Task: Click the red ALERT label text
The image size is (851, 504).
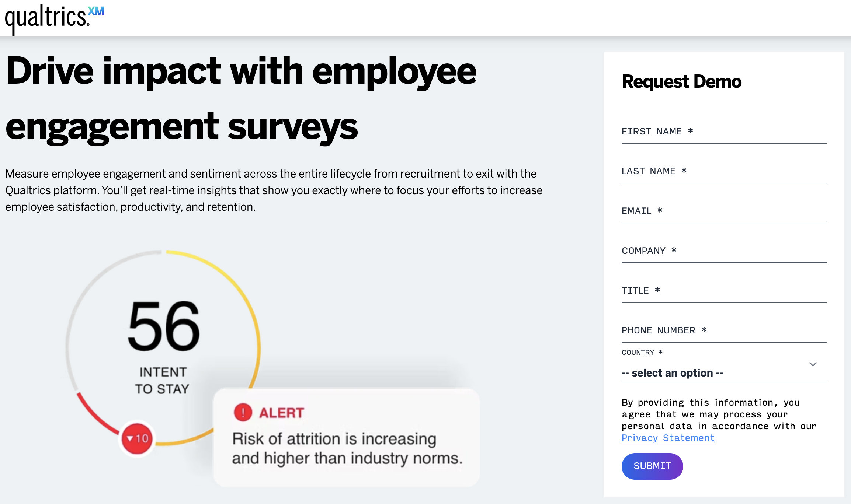Action: [x=281, y=413]
